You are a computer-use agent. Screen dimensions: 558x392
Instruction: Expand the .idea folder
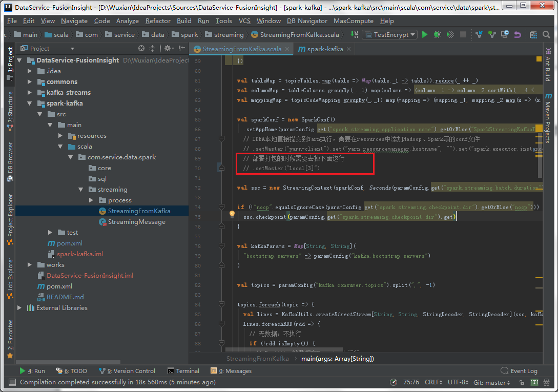point(30,71)
